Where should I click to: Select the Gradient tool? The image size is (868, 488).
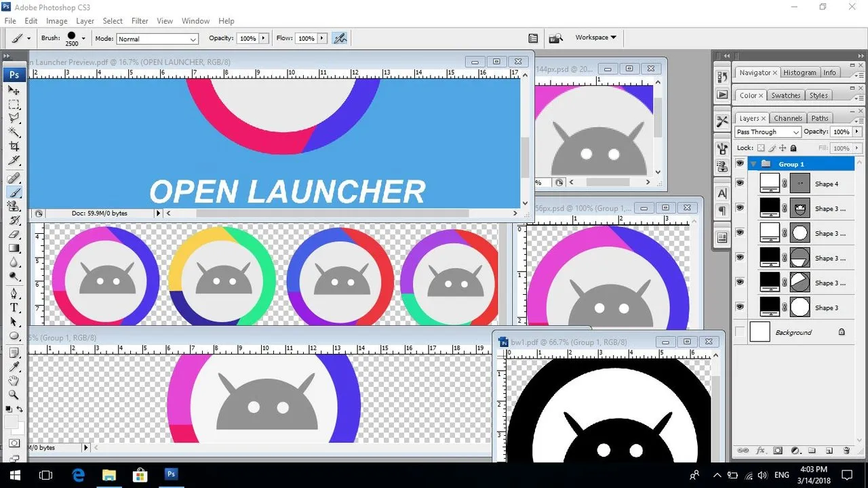(x=14, y=249)
